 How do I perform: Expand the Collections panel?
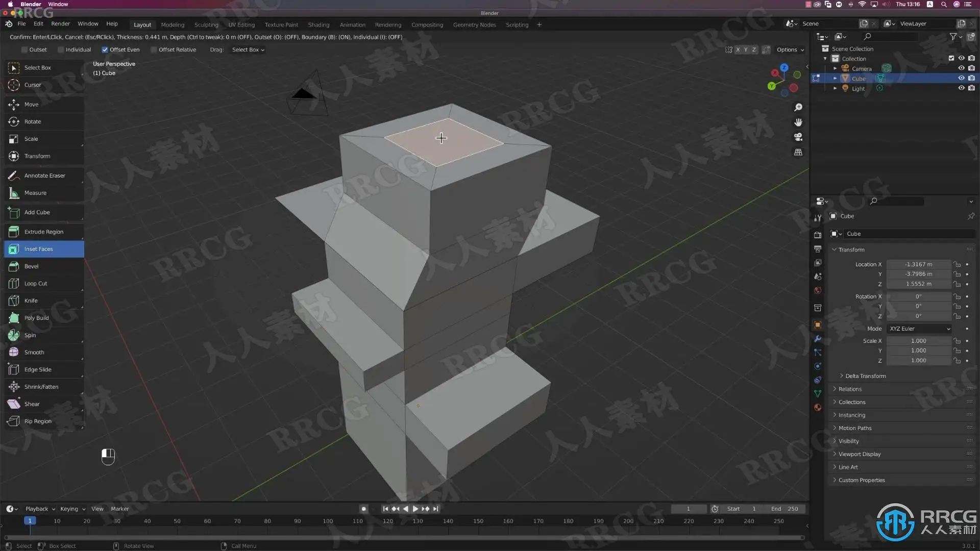click(x=852, y=403)
